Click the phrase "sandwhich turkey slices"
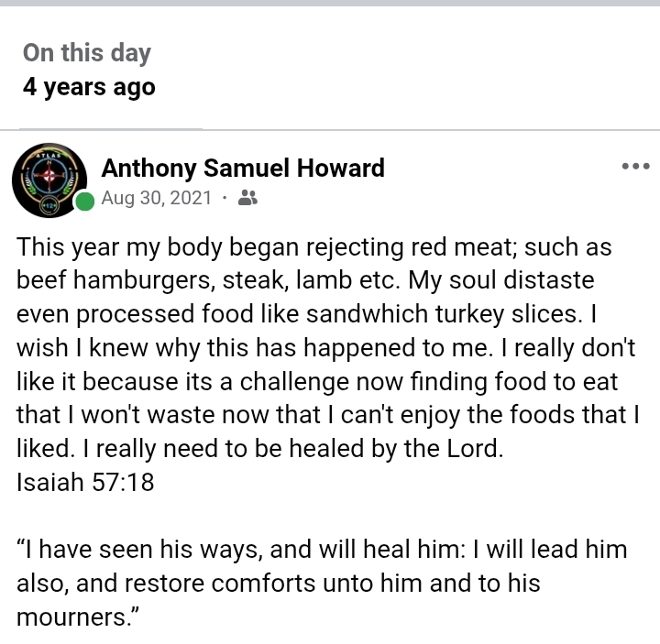The height and width of the screenshot is (644, 660). [x=434, y=314]
